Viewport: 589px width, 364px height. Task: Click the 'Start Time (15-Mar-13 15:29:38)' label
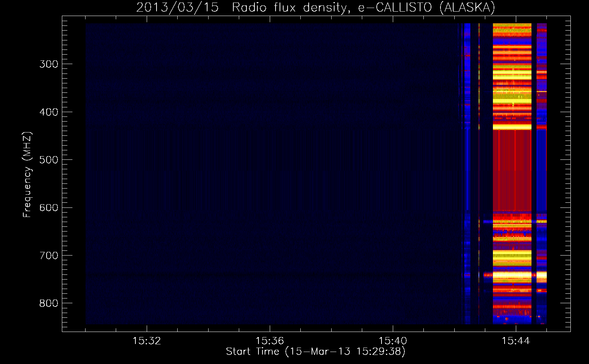[316, 352]
